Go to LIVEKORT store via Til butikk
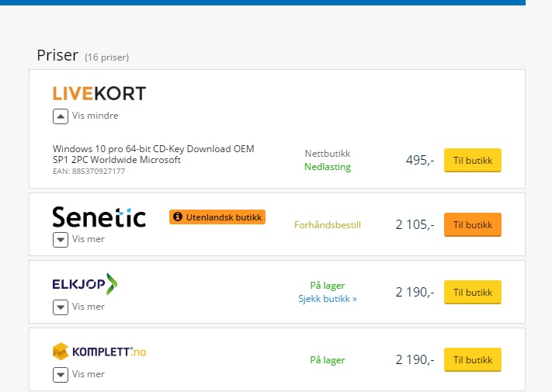Image resolution: width=552 pixels, height=392 pixels. (473, 161)
